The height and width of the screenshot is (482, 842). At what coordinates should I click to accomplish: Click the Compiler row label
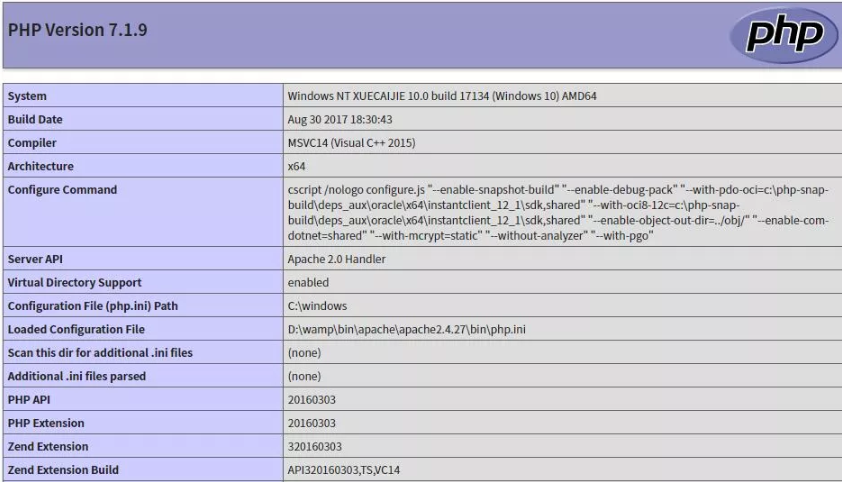pyautogui.click(x=32, y=143)
